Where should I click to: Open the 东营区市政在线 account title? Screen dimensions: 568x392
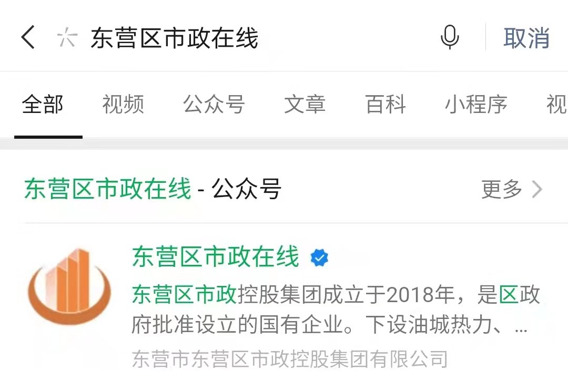pyautogui.click(x=216, y=256)
